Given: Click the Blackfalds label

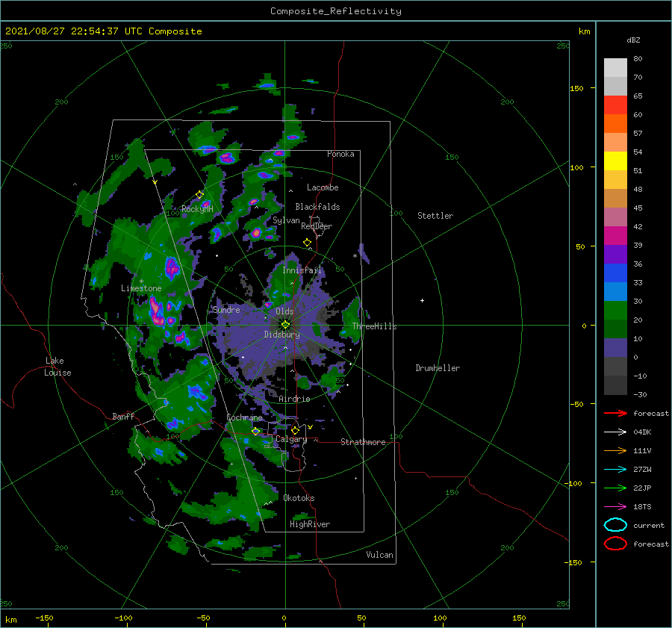Looking at the screenshot, I should [x=317, y=207].
